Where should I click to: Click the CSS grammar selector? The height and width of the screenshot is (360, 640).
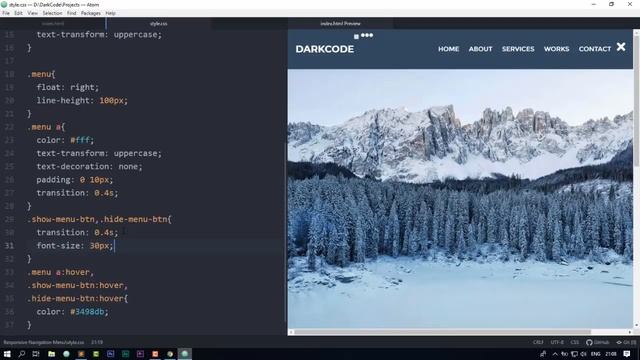[x=575, y=342]
